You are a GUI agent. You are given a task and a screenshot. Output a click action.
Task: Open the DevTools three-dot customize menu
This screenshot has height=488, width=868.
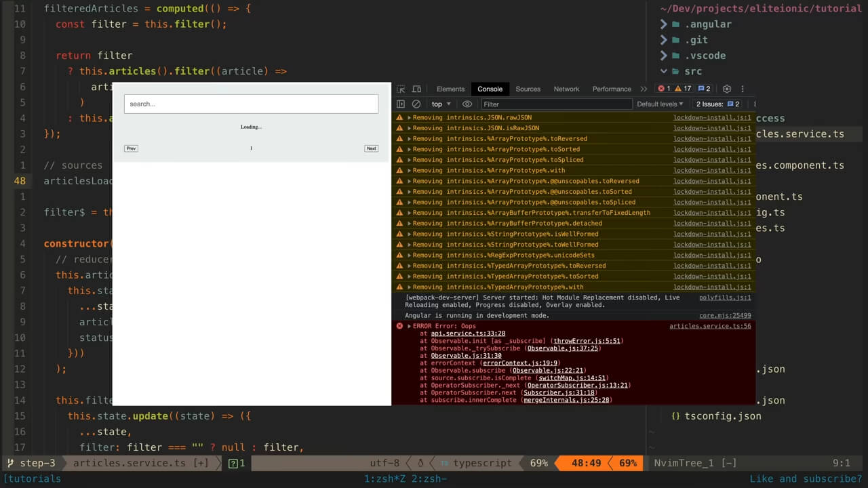pyautogui.click(x=743, y=89)
